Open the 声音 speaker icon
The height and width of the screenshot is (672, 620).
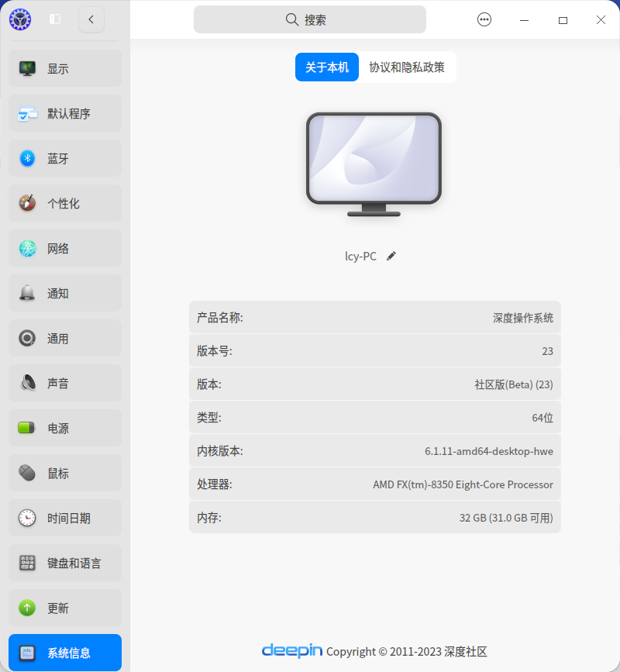pos(27,383)
